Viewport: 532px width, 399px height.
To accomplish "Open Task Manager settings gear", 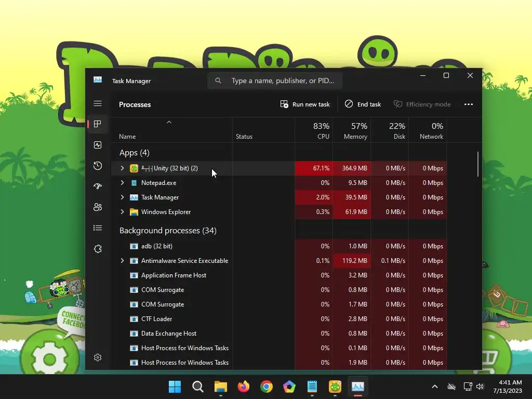I will (98, 357).
